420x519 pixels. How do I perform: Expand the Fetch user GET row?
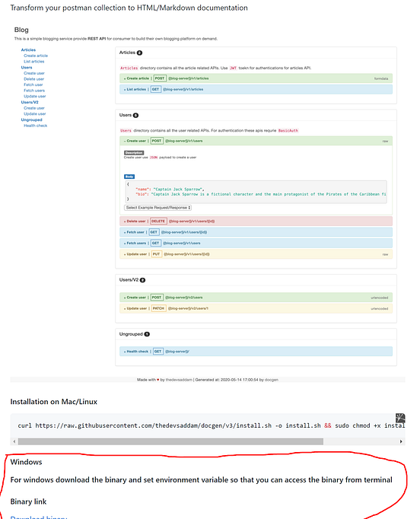256,232
